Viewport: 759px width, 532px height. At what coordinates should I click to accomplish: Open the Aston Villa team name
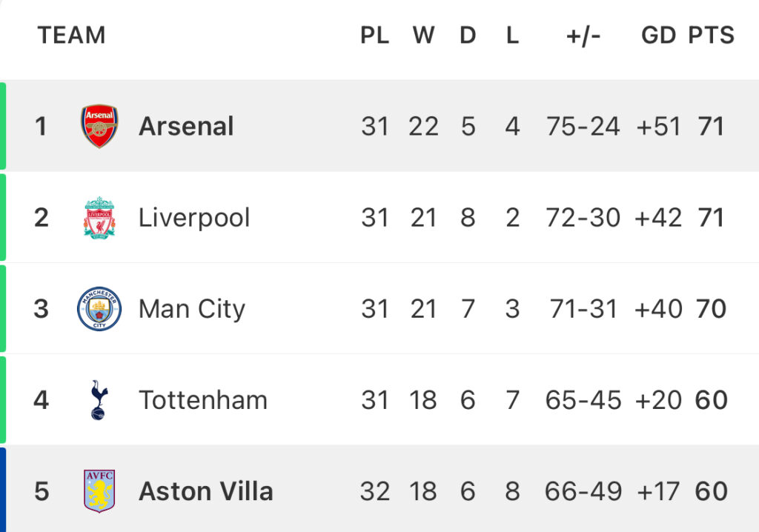(x=206, y=491)
